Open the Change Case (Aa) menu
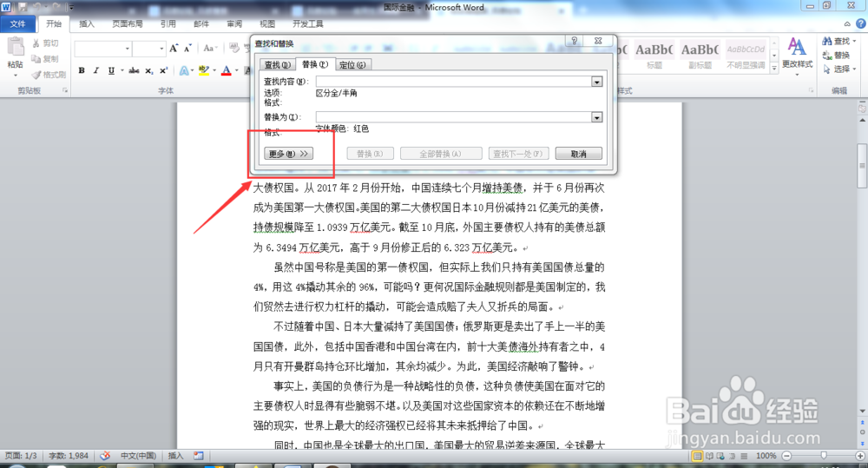Screen dimensions: 868x468 [210, 48]
